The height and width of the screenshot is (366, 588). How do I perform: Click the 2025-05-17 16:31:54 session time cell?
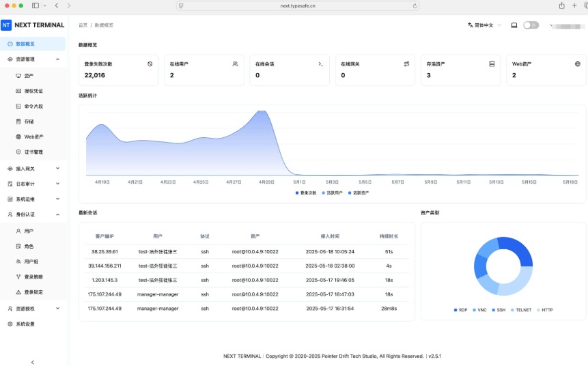[x=330, y=309]
